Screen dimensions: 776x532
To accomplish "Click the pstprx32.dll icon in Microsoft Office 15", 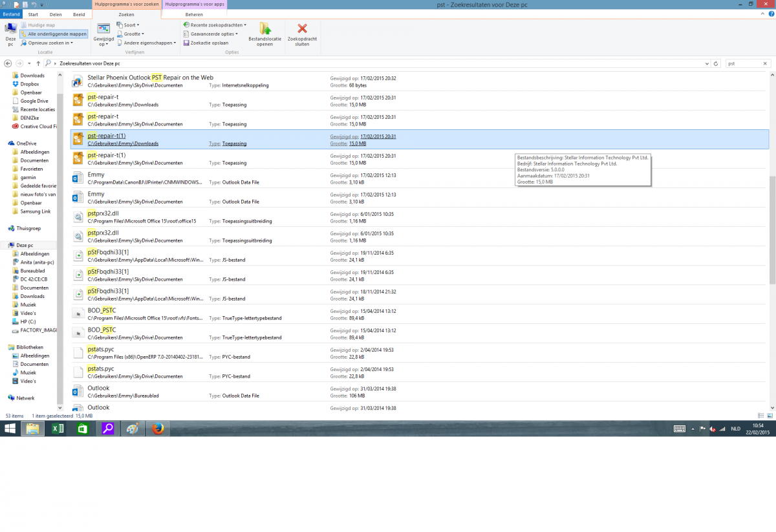I will [x=78, y=217].
